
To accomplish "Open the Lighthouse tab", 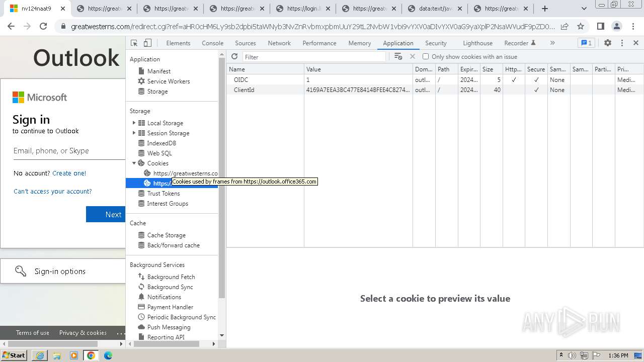I will 477,43.
